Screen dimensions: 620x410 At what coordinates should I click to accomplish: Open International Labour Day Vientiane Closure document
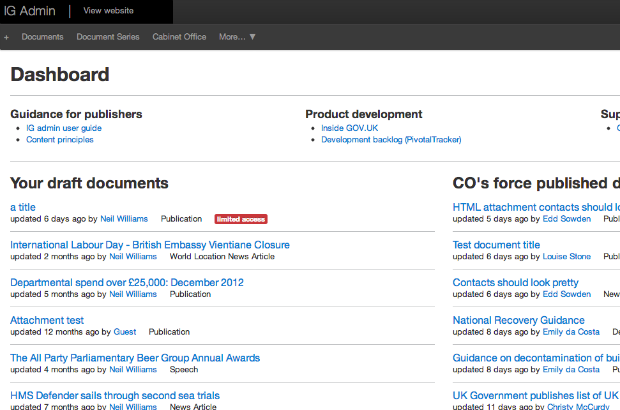point(150,245)
